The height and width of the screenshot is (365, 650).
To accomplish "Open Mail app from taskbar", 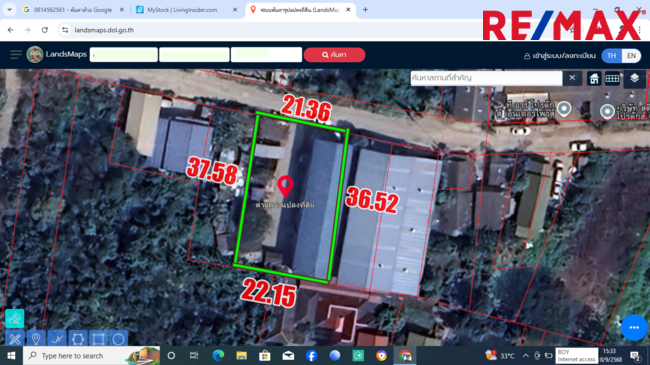I will pyautogui.click(x=288, y=356).
